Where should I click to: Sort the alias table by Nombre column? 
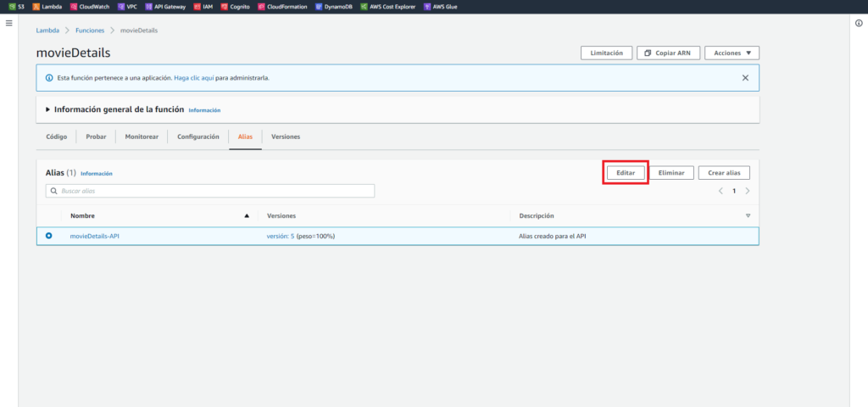(x=247, y=215)
